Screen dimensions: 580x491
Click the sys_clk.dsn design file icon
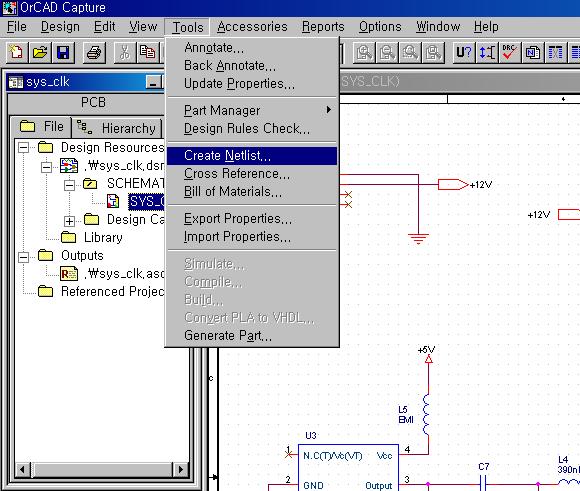pos(69,165)
